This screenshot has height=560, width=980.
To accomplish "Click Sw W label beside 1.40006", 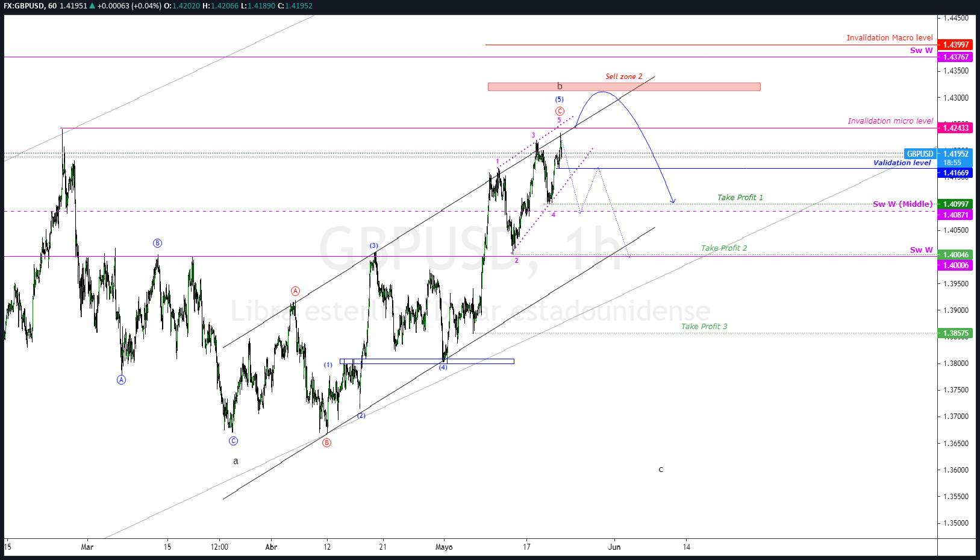I will pos(922,250).
